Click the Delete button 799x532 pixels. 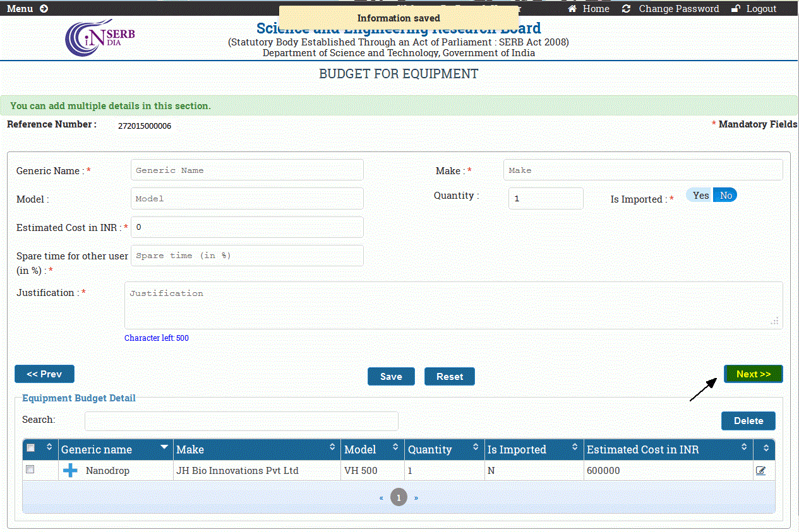pyautogui.click(x=748, y=421)
